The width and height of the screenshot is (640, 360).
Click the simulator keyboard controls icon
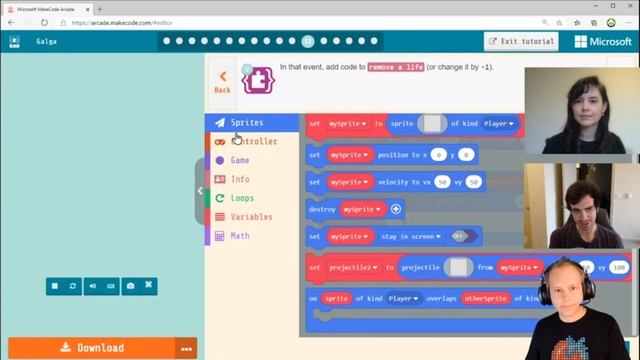point(111,286)
